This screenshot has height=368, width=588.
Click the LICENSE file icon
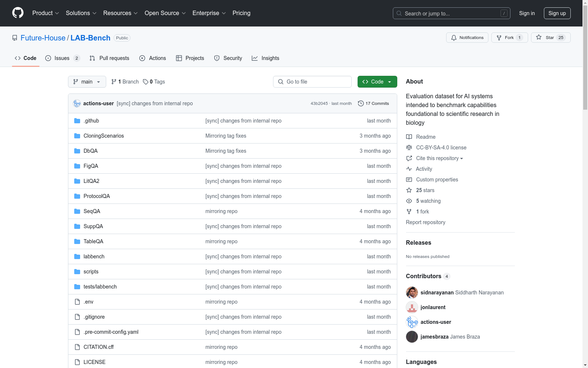pos(77,362)
